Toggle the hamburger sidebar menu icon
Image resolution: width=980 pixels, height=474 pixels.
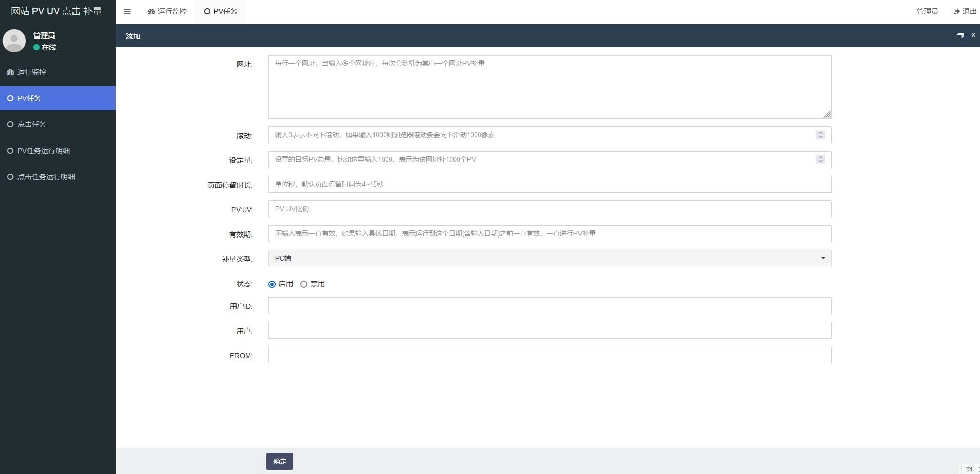(x=128, y=11)
